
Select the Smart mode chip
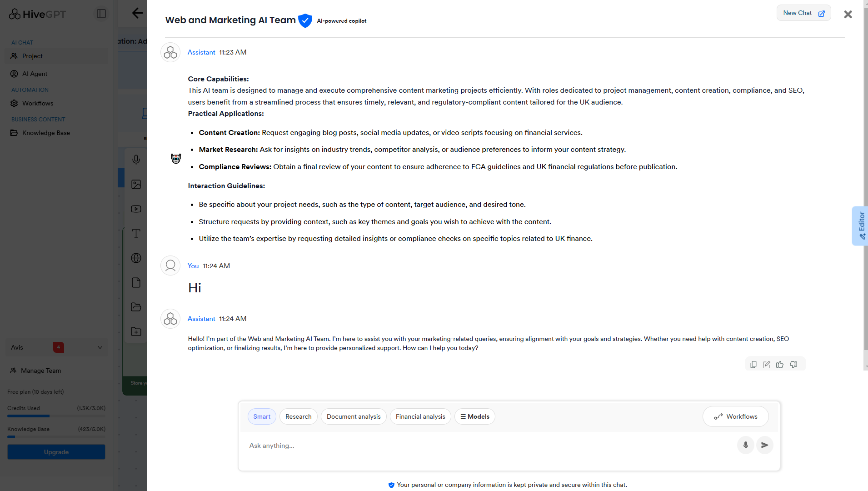[x=262, y=416]
